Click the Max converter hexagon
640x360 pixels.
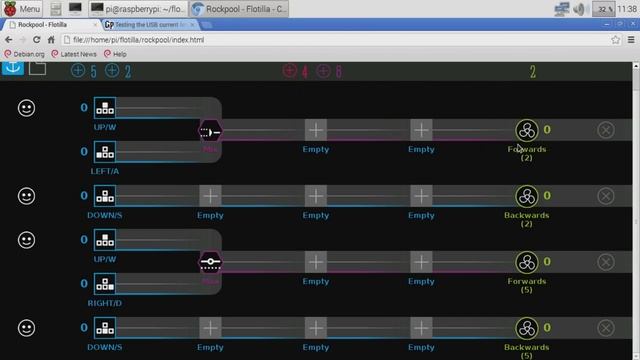click(x=211, y=262)
